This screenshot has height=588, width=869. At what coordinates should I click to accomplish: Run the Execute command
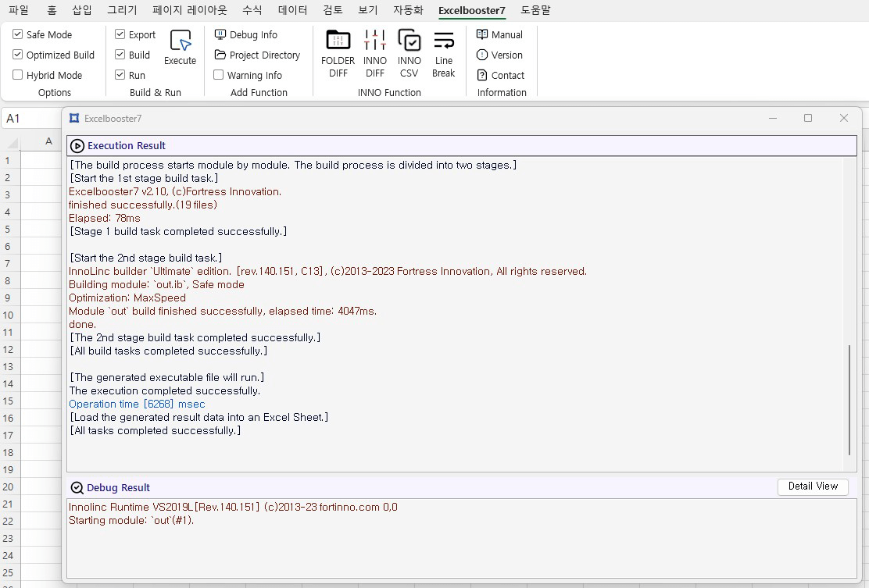coord(180,48)
